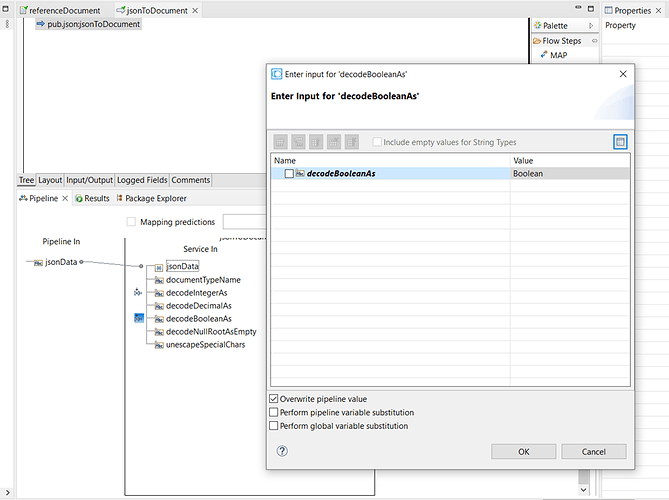Click the Palette panel icon
The image size is (669, 500).
coord(538,26)
